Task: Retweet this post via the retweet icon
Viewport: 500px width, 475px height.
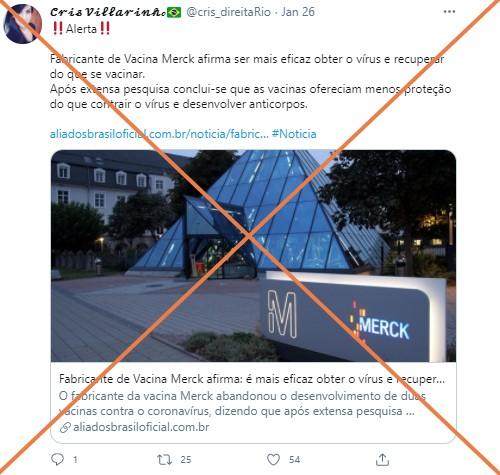Action: point(164,460)
